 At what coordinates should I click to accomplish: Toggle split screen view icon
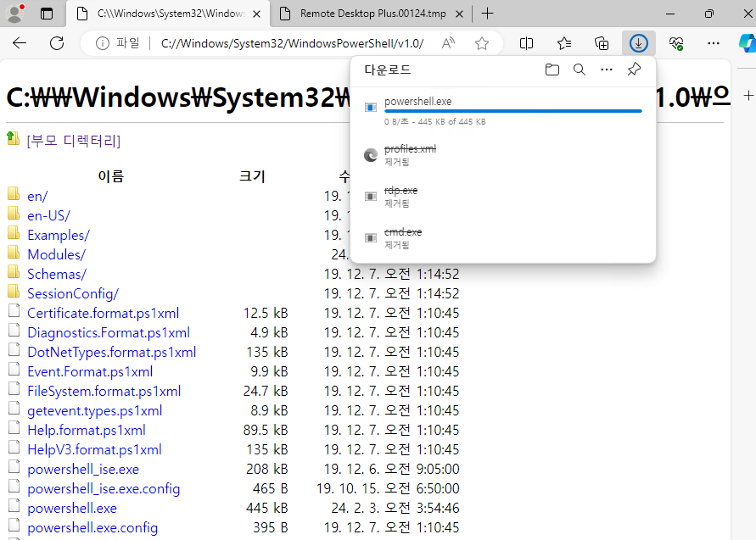click(526, 43)
